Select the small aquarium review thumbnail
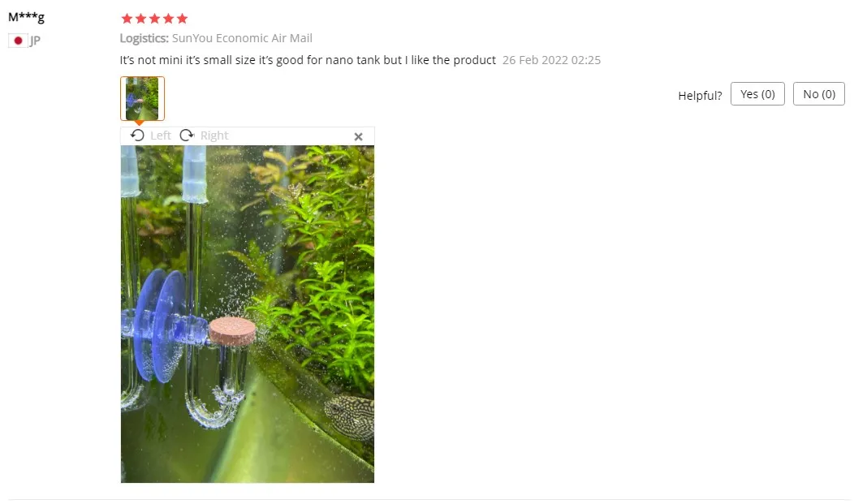The image size is (854, 504). 142,98
